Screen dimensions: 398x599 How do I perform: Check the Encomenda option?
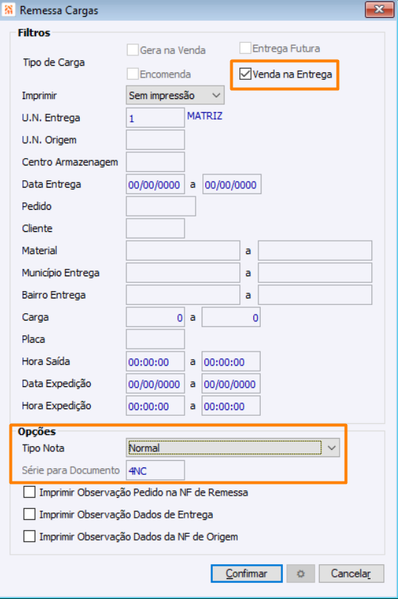click(133, 74)
